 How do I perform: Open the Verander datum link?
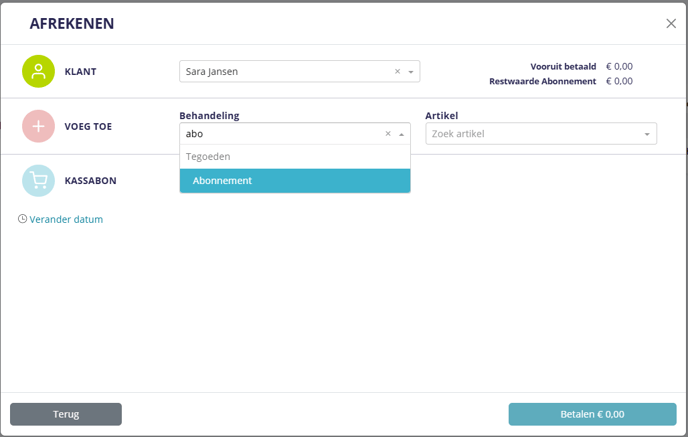click(66, 219)
